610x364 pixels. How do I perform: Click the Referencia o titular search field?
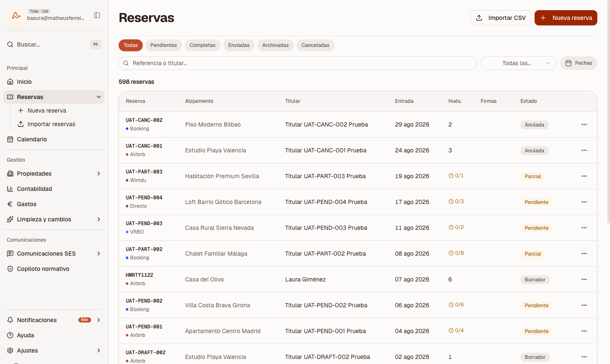pyautogui.click(x=298, y=63)
